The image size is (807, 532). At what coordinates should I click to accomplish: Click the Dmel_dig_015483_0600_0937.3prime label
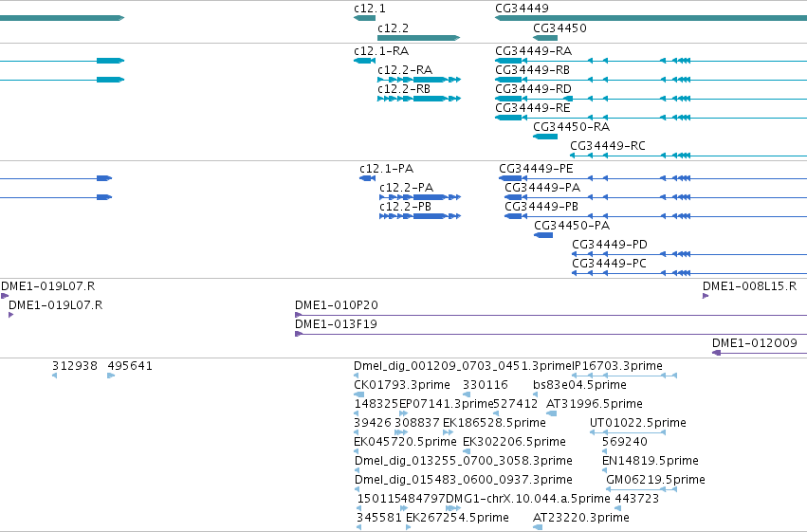(464, 481)
